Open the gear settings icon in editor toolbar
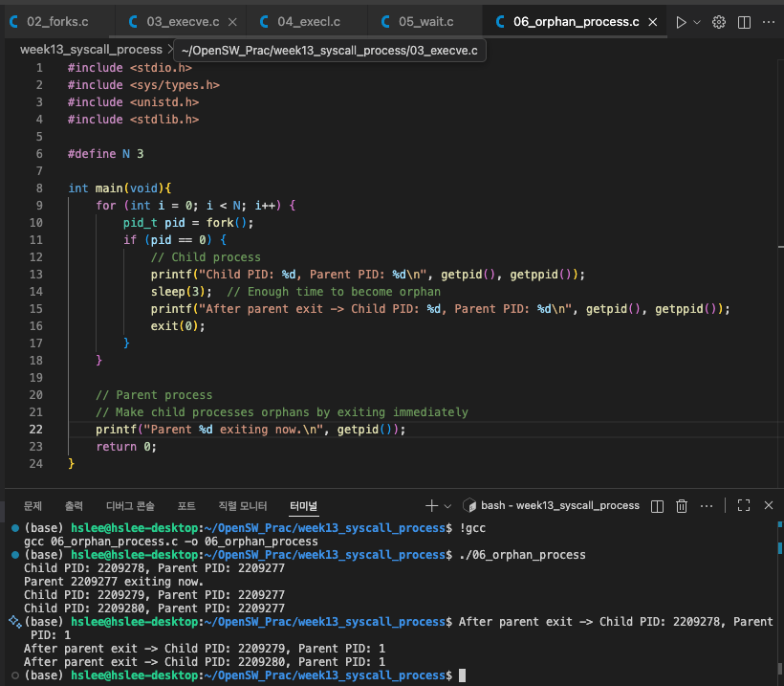The image size is (784, 686). pyautogui.click(x=719, y=21)
